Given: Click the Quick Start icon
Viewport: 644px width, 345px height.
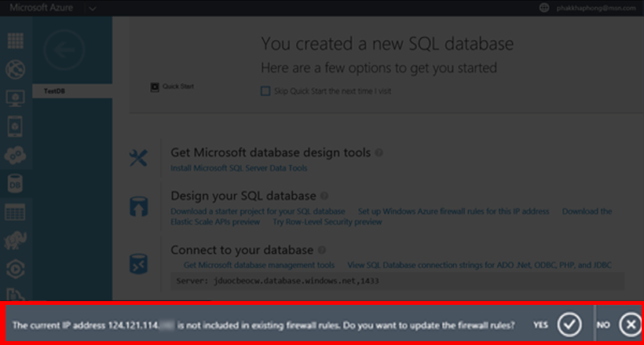Looking at the screenshot, I should 154,86.
